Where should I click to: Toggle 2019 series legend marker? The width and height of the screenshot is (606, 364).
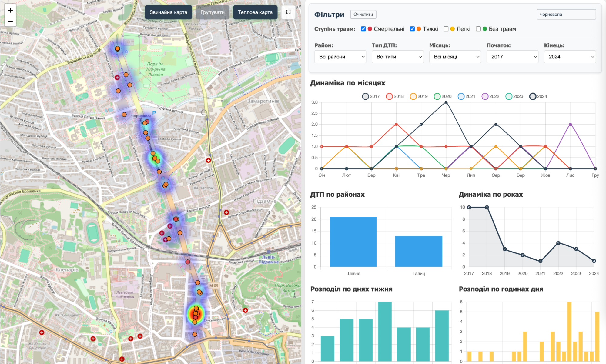point(413,96)
